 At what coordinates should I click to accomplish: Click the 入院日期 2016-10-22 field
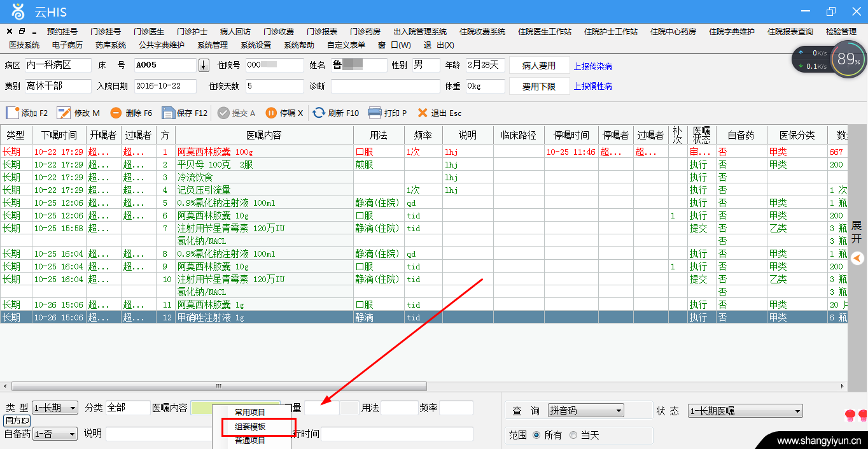coord(165,86)
